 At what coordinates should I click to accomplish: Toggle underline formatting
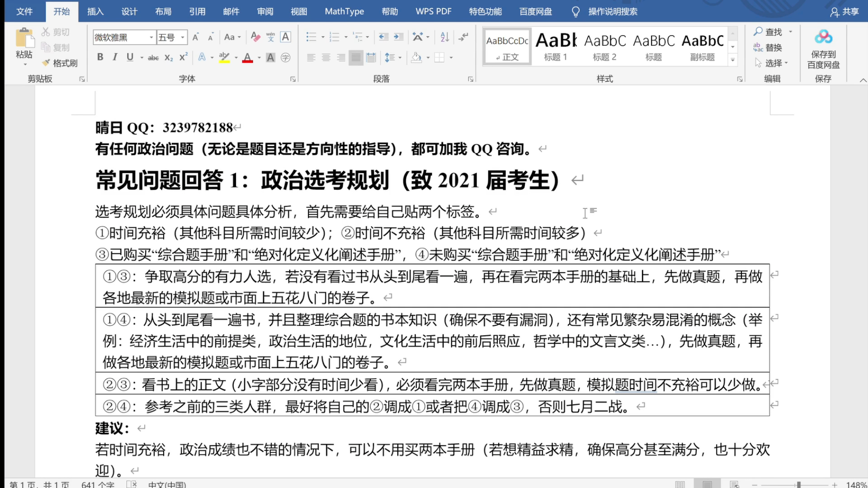coord(130,57)
